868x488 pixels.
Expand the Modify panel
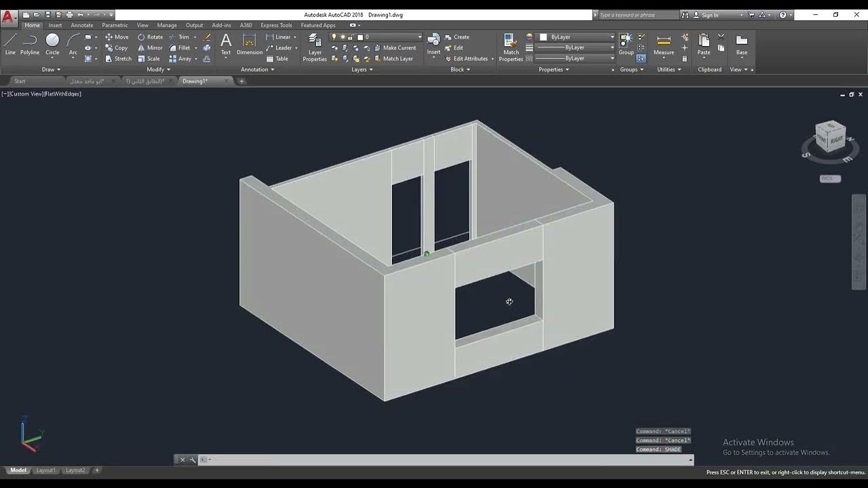[x=159, y=69]
